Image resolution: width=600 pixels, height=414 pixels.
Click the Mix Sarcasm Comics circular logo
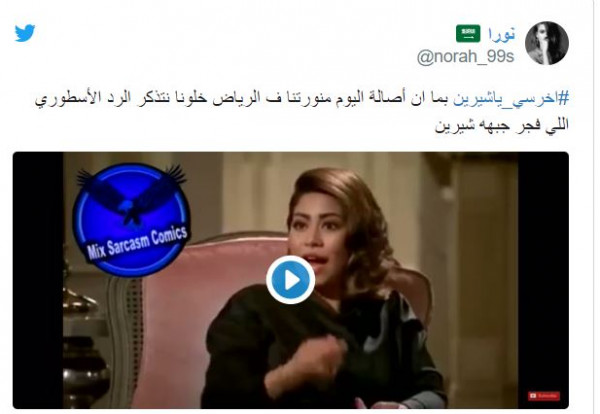[131, 220]
